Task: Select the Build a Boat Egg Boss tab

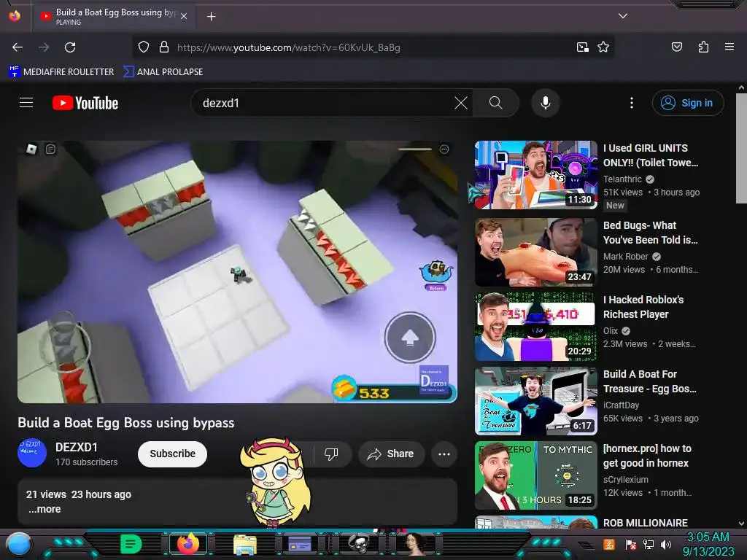Action: pos(113,16)
